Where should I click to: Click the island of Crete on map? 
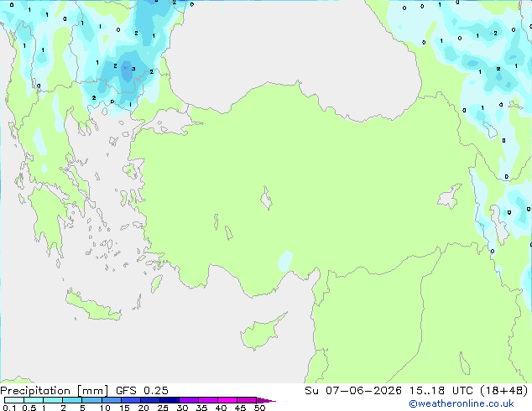pyautogui.click(x=92, y=307)
